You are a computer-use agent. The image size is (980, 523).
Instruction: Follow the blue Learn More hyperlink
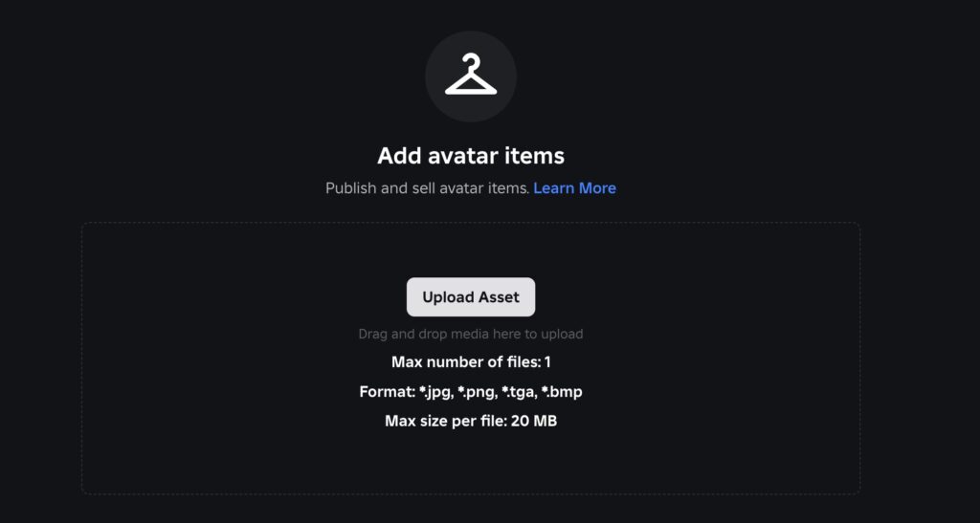coord(574,187)
